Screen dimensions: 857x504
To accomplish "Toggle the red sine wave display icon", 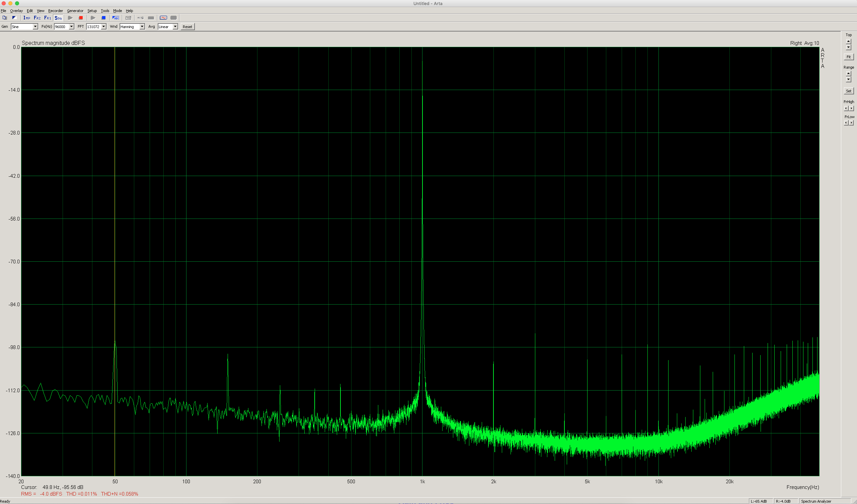I will point(163,18).
